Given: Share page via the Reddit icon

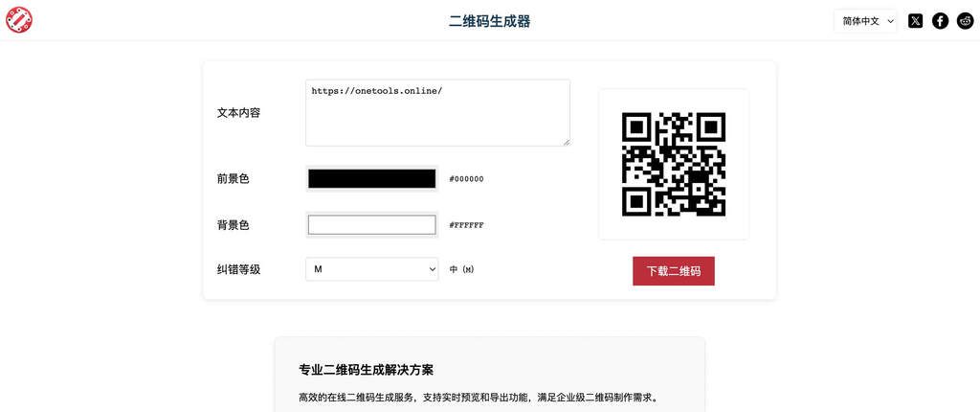Looking at the screenshot, I should point(965,21).
